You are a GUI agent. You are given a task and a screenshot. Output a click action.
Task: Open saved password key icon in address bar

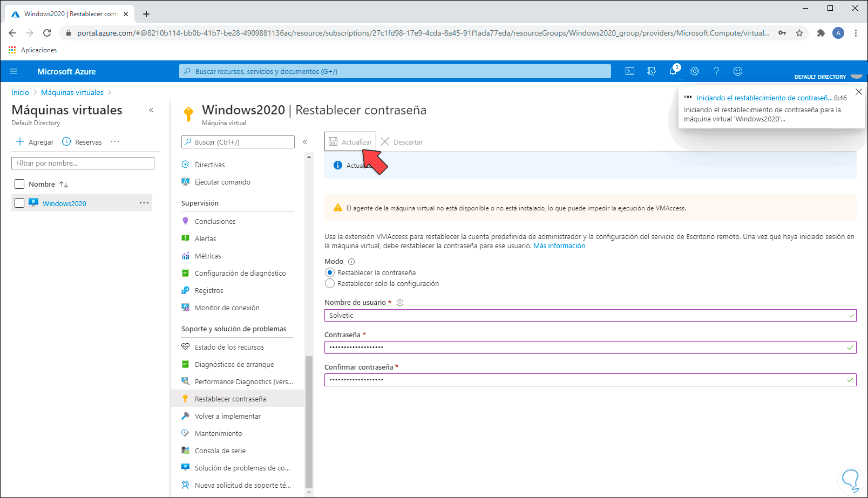[782, 33]
